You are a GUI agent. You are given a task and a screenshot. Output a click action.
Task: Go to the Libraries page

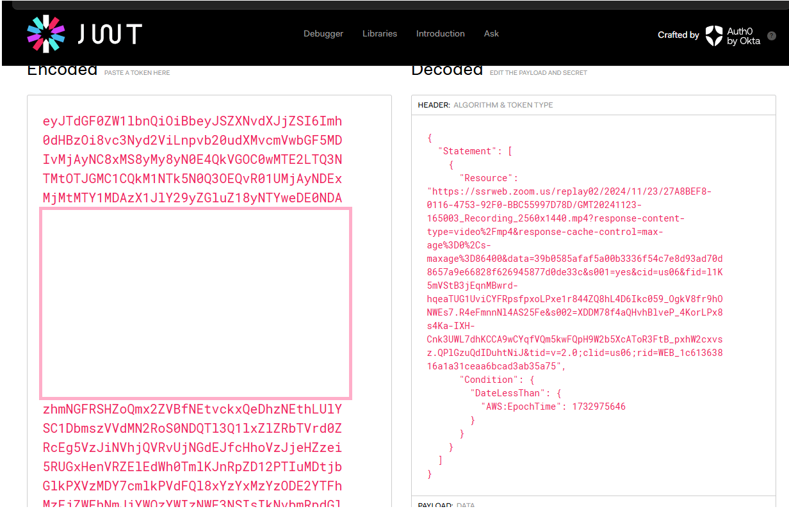[379, 34]
